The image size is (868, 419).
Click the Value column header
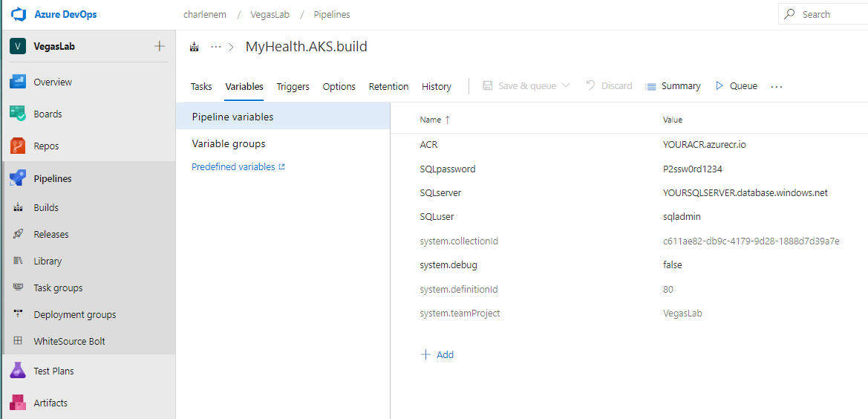[673, 120]
